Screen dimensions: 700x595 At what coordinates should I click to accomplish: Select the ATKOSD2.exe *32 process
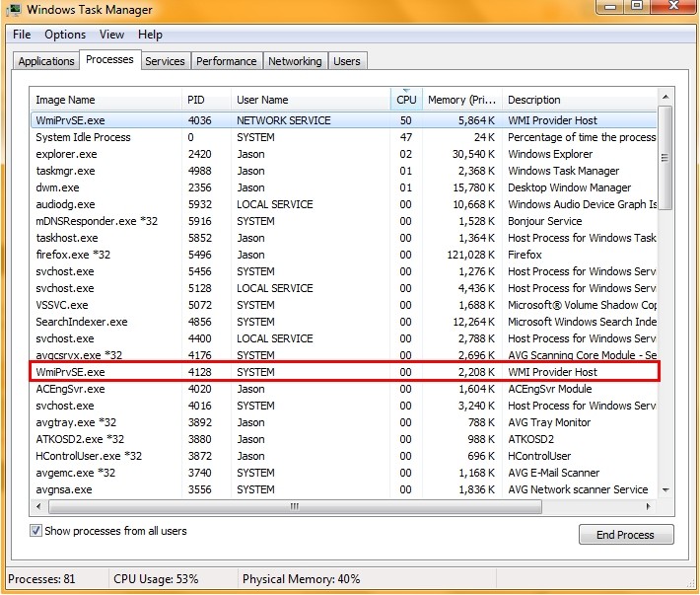344,439
